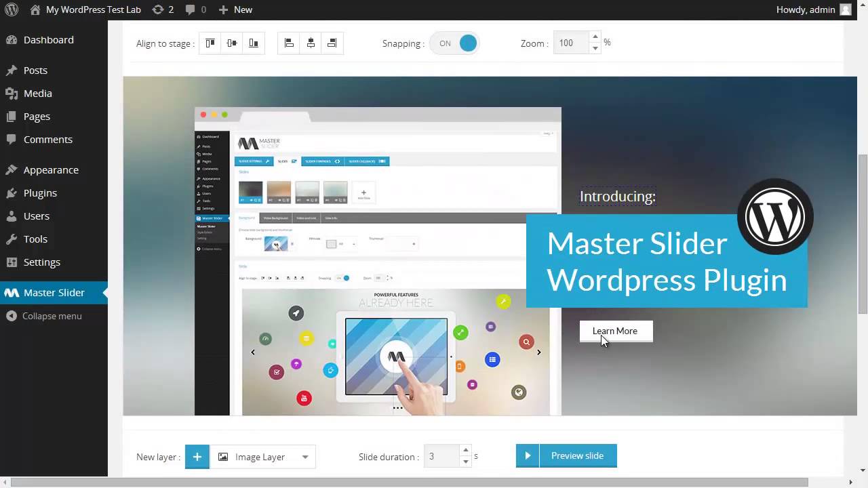The height and width of the screenshot is (488, 868).
Task: Click the Posts pin icon
Action: [x=12, y=70]
